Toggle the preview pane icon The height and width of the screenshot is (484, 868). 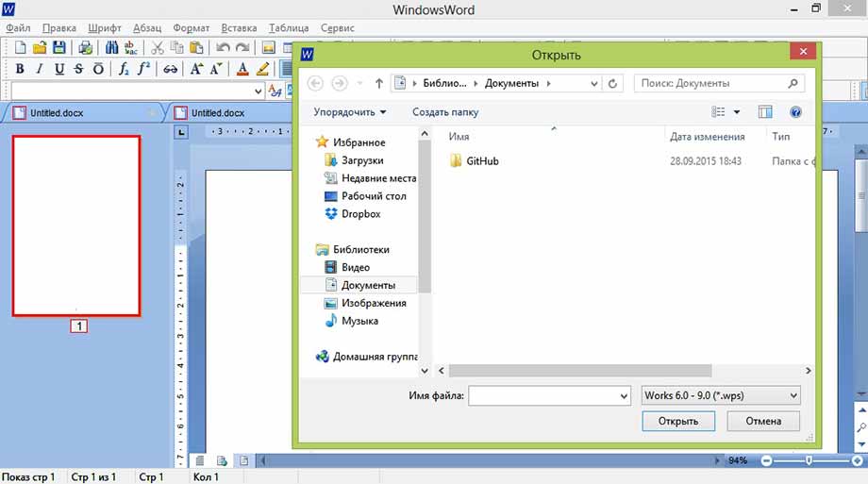click(x=765, y=112)
